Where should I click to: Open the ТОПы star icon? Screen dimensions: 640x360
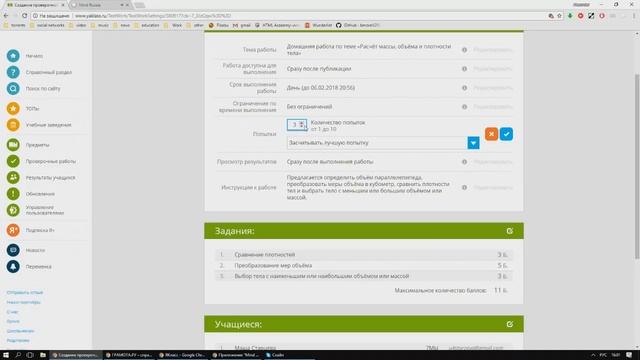point(13,109)
